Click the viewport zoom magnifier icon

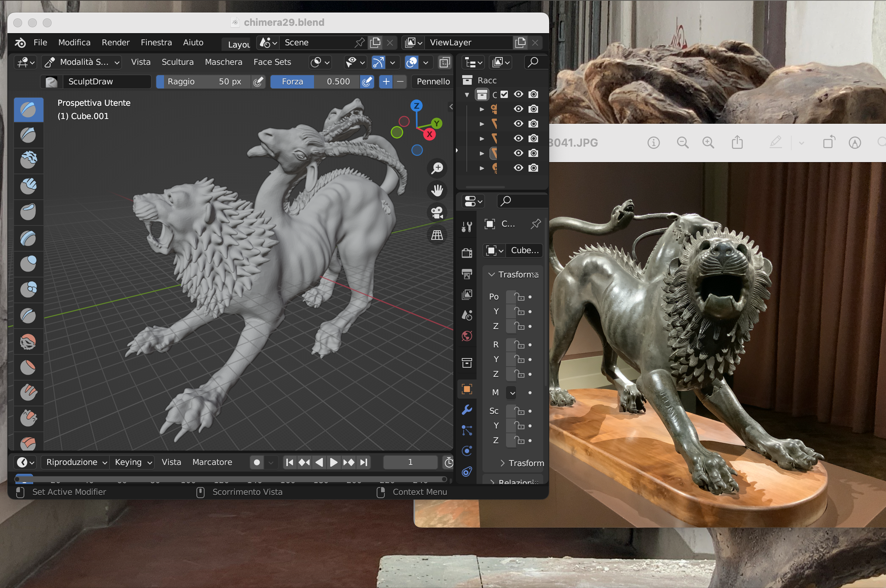(437, 168)
